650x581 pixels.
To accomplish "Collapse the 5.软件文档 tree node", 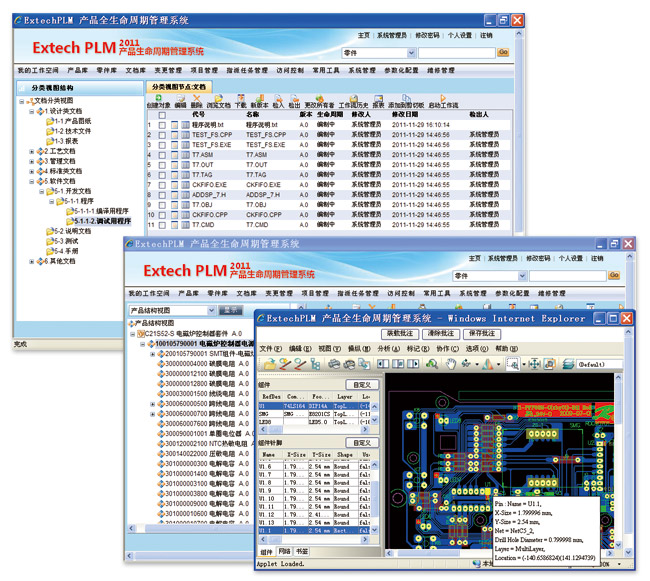I will (32, 181).
